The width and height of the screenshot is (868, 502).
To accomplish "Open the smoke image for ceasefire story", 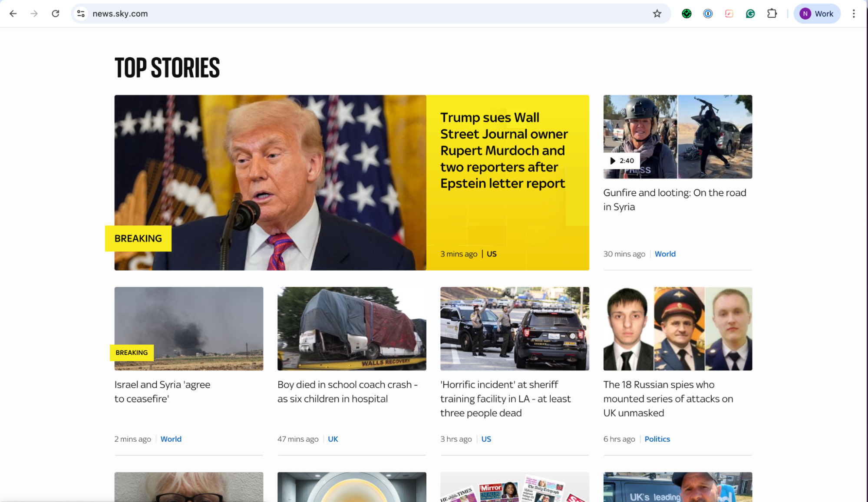I will [x=189, y=328].
